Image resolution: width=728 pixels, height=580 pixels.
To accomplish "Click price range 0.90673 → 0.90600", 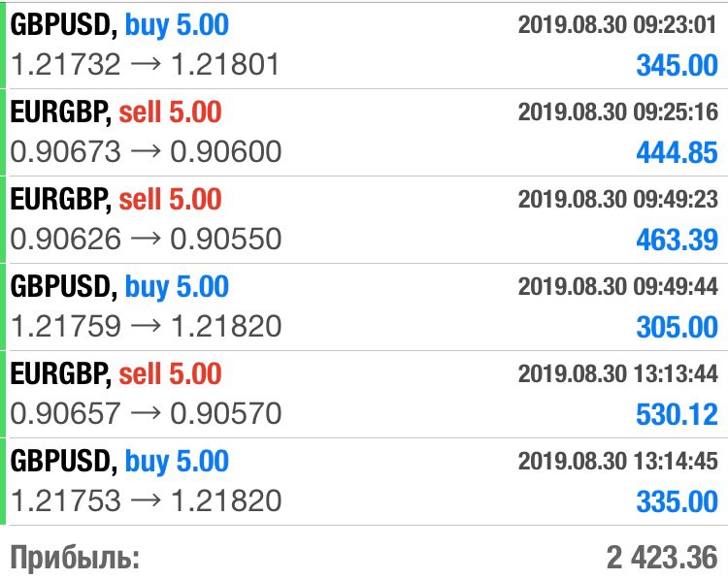I will pyautogui.click(x=146, y=151).
